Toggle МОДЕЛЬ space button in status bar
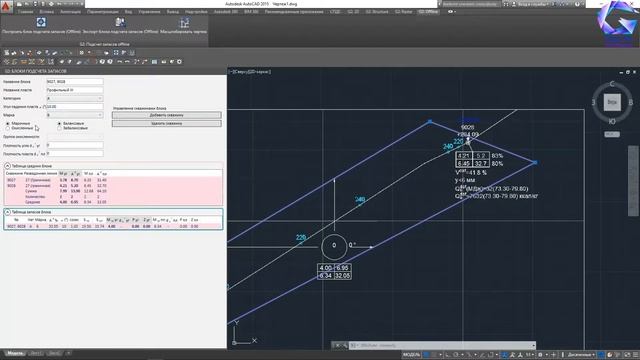 point(411,354)
